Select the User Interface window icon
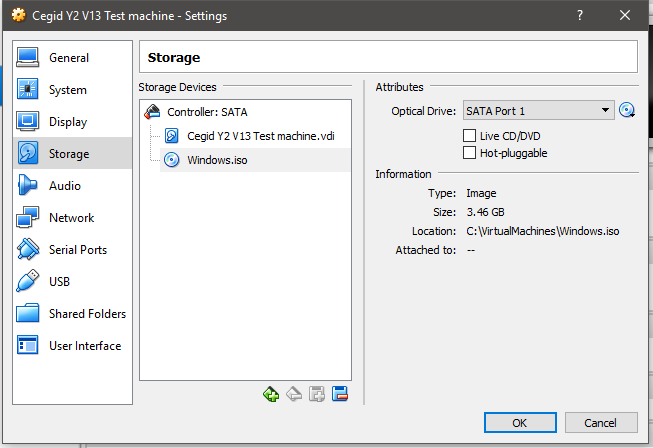Viewport: 653px width, 448px height. (27, 345)
